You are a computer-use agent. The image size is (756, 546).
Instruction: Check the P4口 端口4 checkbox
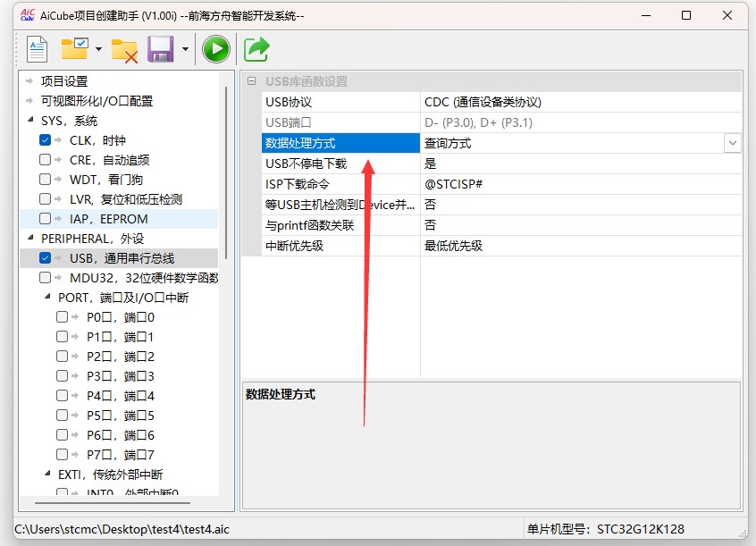pos(63,396)
